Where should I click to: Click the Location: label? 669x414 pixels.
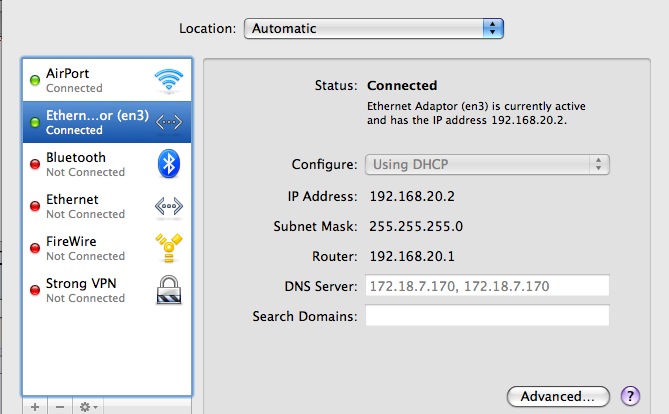(207, 29)
